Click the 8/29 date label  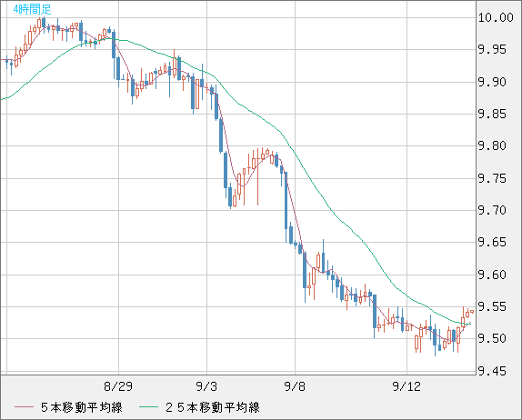[x=118, y=386]
